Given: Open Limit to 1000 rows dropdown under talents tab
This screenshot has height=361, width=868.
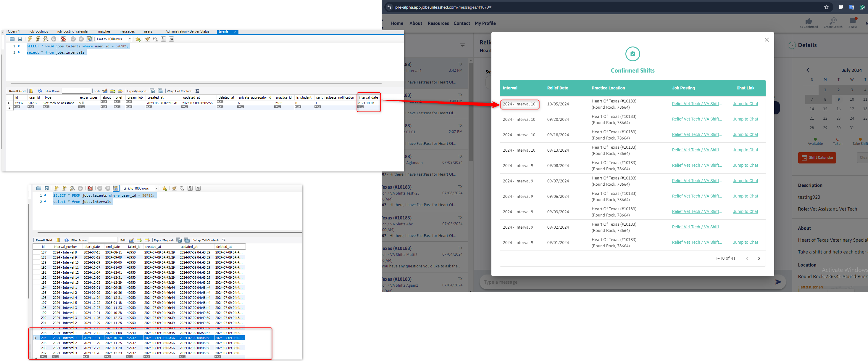Looking at the screenshot, I should click(130, 39).
